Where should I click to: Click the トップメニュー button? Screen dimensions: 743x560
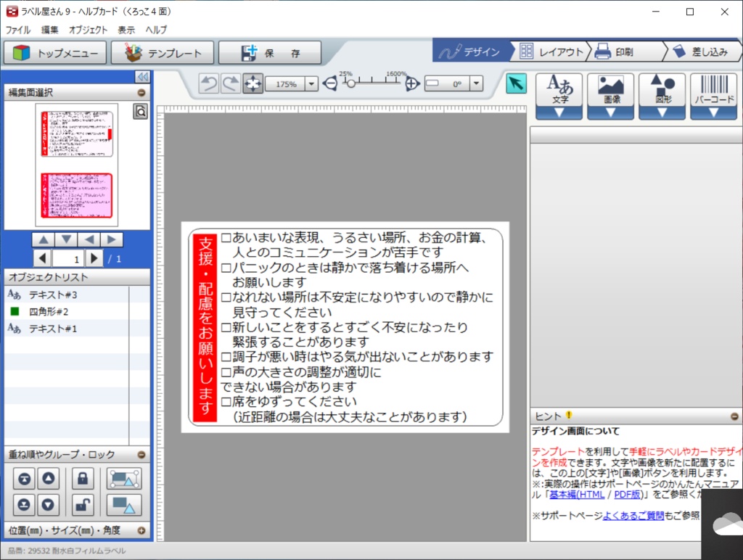click(56, 52)
